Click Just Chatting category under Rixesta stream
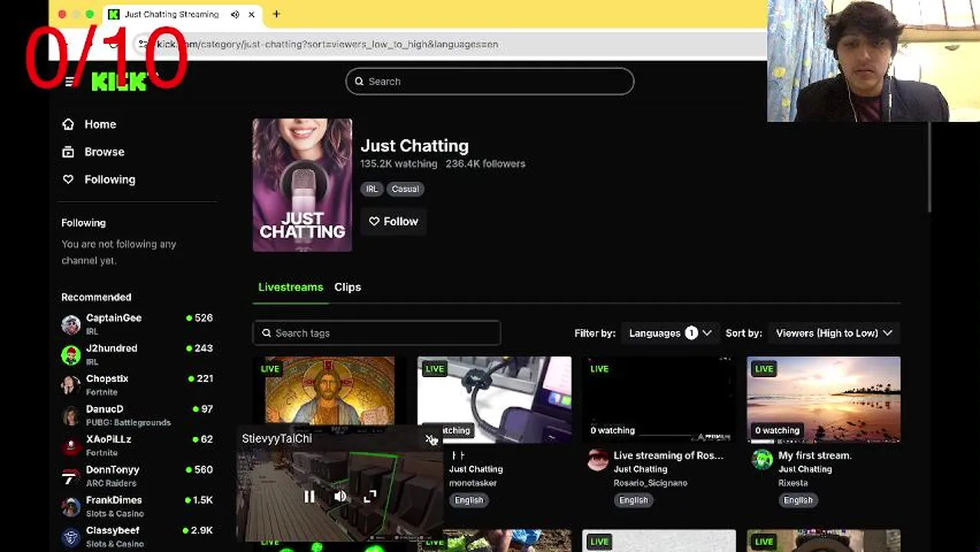 click(805, 469)
